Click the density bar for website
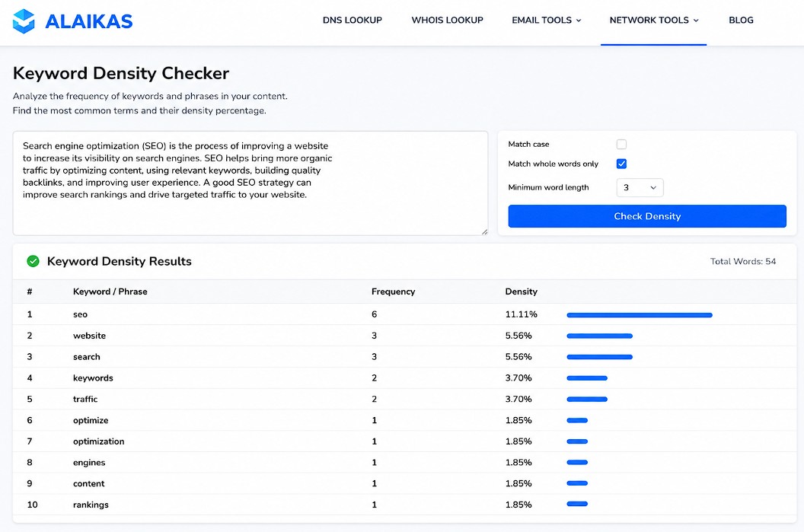This screenshot has height=532, width=804. (x=599, y=336)
